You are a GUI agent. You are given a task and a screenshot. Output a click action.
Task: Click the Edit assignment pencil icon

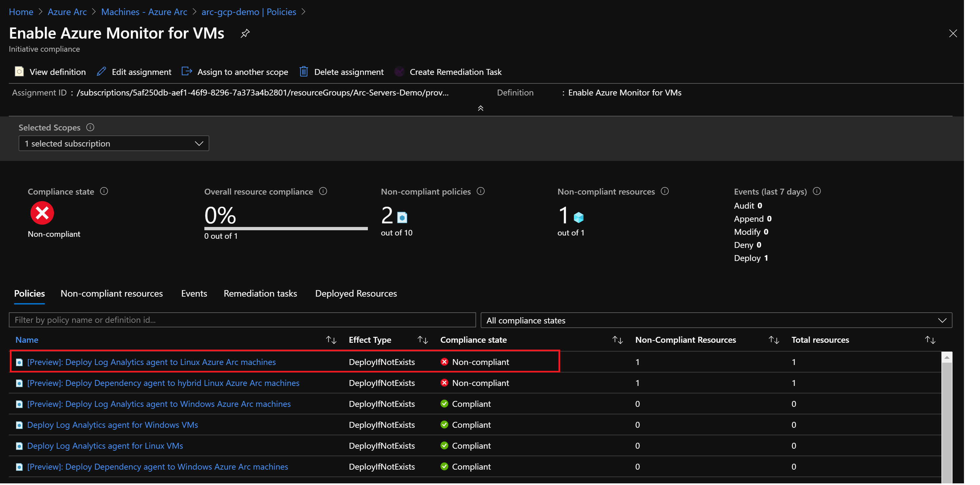101,72
